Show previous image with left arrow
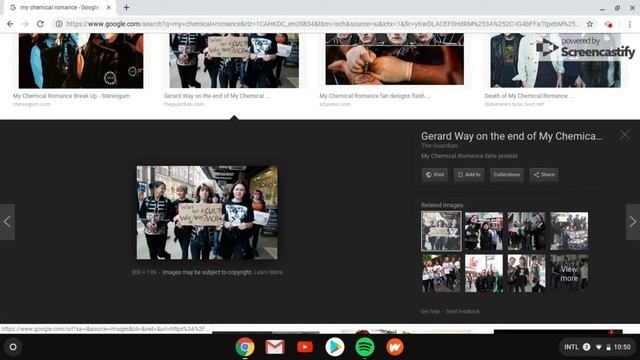 coord(7,222)
